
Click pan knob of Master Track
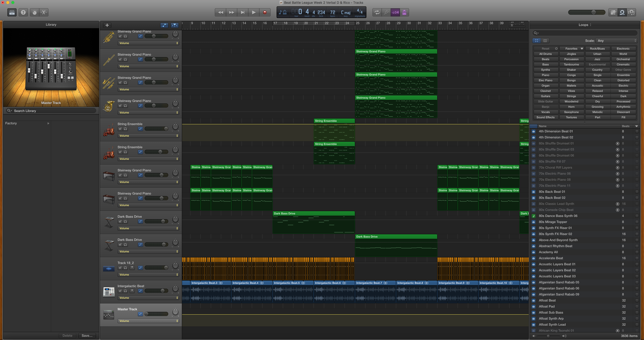click(x=176, y=312)
